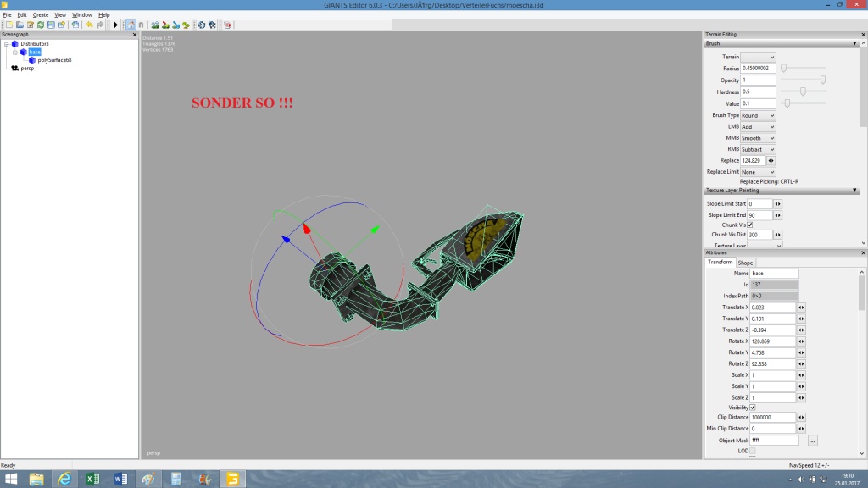Open the RMB Subtract dropdown

pyautogui.click(x=758, y=149)
